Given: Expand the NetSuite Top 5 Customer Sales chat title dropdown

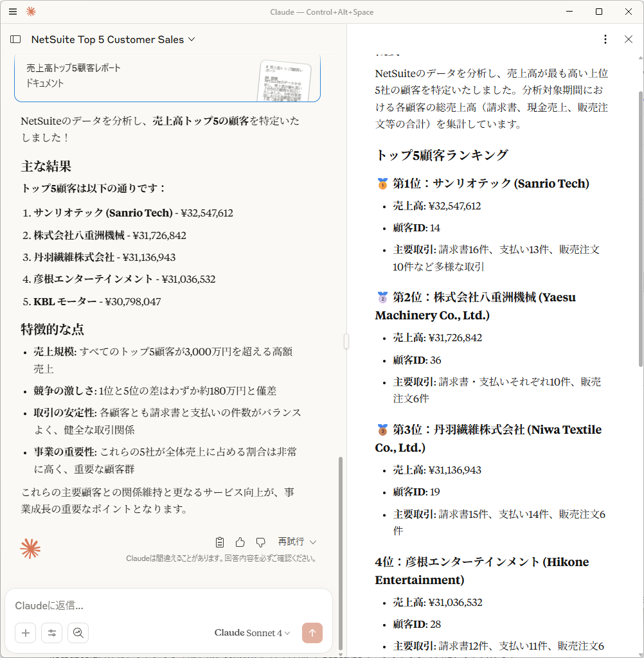Looking at the screenshot, I should pos(113,39).
